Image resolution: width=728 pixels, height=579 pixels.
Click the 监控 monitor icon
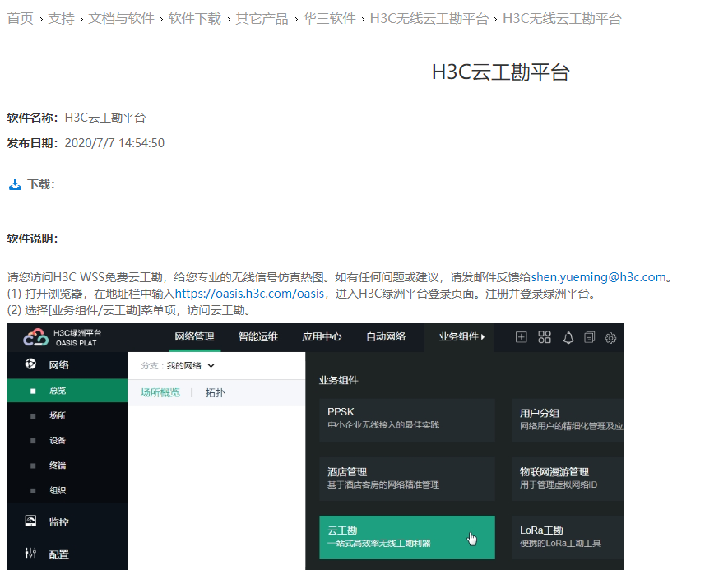coord(30,521)
